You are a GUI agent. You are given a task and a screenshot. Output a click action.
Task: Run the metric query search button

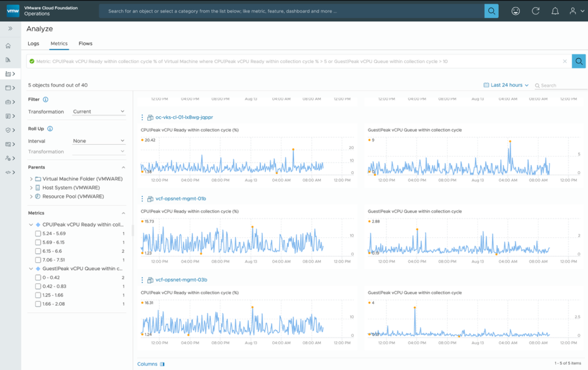[579, 61]
